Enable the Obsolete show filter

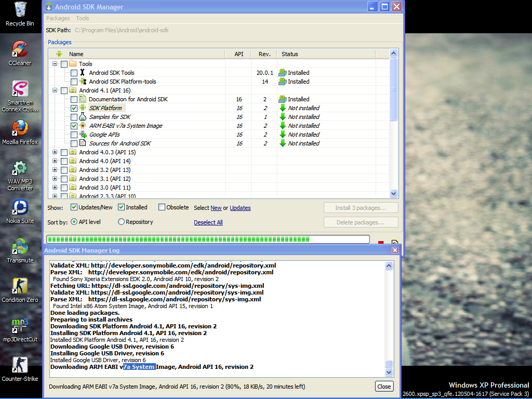coord(162,207)
